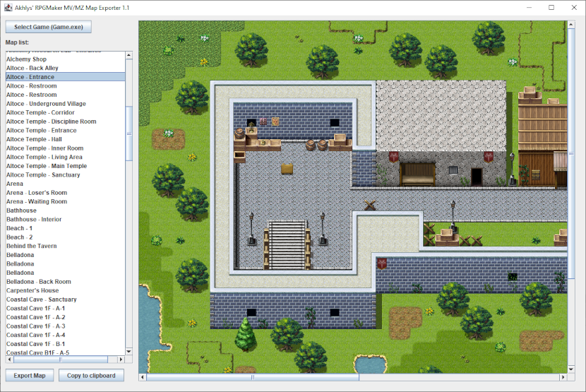Select Coastal Cave 1F - A-2 map
The width and height of the screenshot is (586, 392).
[66, 317]
